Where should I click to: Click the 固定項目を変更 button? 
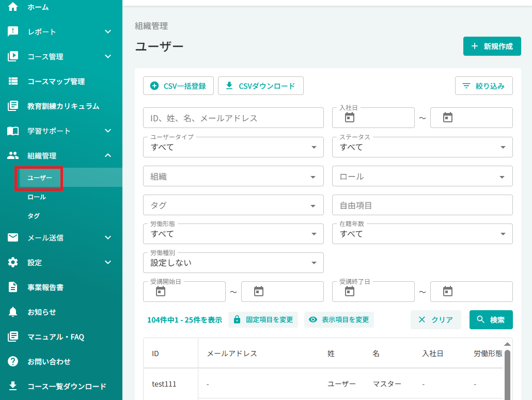[263, 319]
